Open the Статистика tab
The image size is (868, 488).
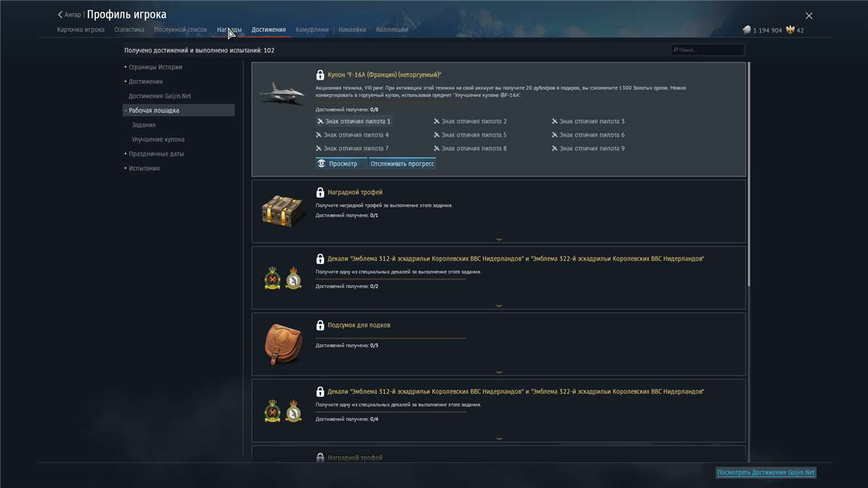coord(129,30)
